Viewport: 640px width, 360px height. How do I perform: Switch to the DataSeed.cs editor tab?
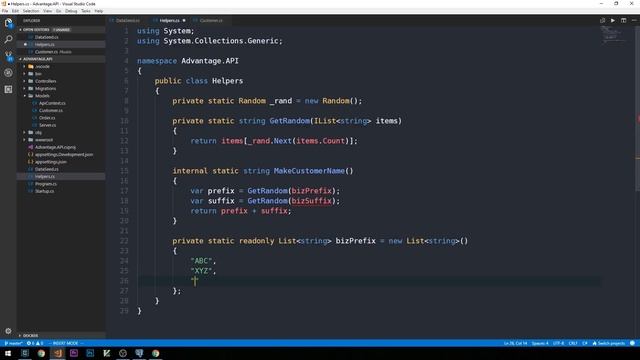[x=127, y=20]
